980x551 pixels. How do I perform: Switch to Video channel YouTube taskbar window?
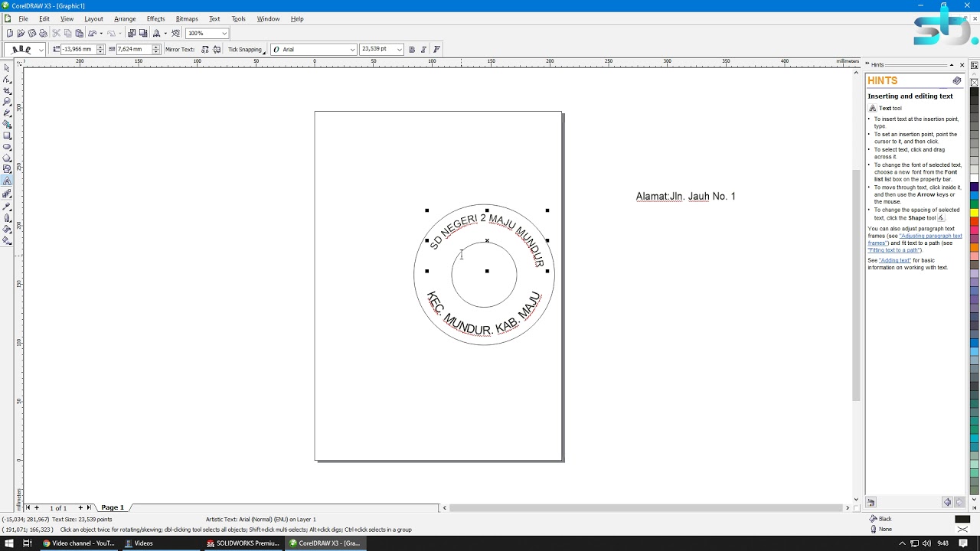[x=79, y=543]
